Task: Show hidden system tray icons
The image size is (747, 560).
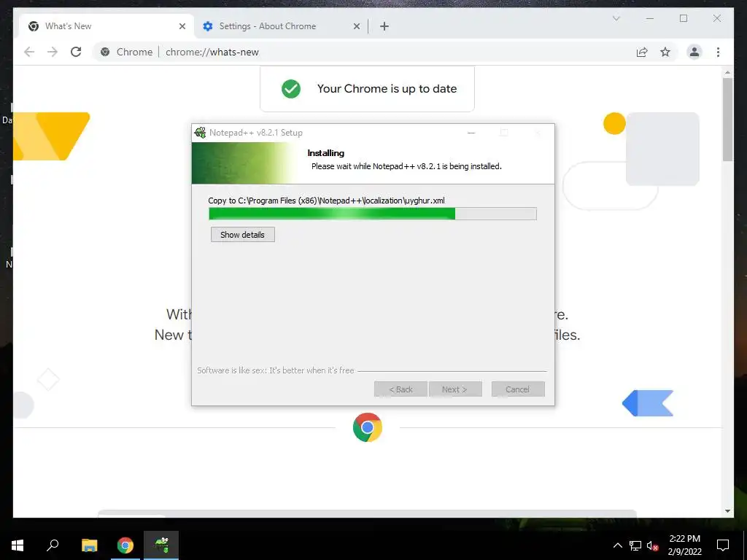Action: [x=617, y=545]
